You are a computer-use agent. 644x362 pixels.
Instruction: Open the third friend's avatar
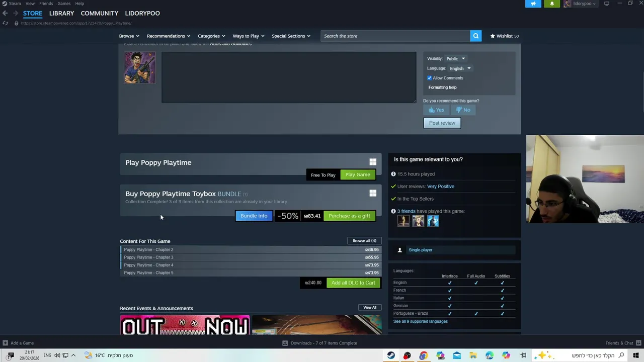433,221
